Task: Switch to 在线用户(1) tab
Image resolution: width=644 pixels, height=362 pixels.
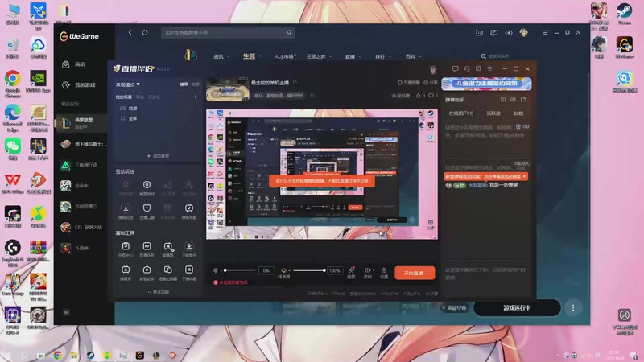Action: click(460, 113)
